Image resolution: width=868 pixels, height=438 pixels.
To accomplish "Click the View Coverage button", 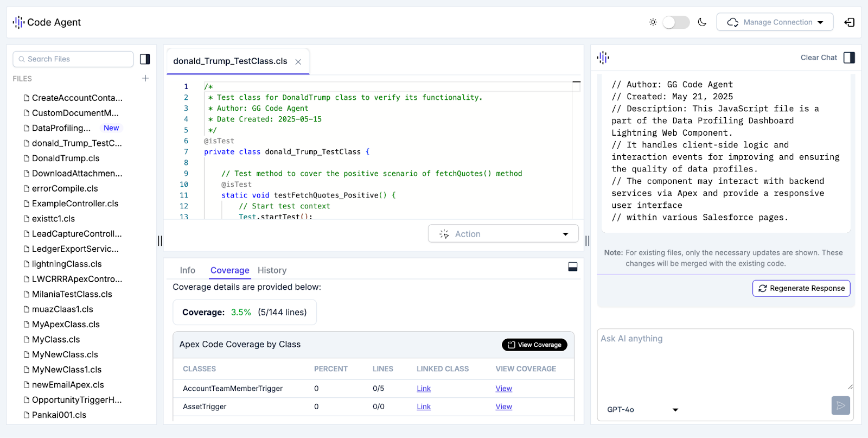I will tap(534, 345).
